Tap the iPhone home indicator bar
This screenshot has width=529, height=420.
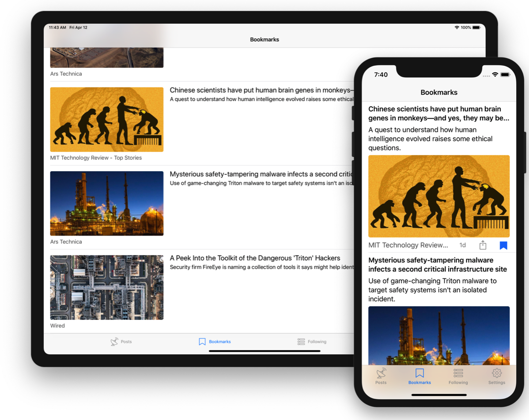click(x=439, y=395)
